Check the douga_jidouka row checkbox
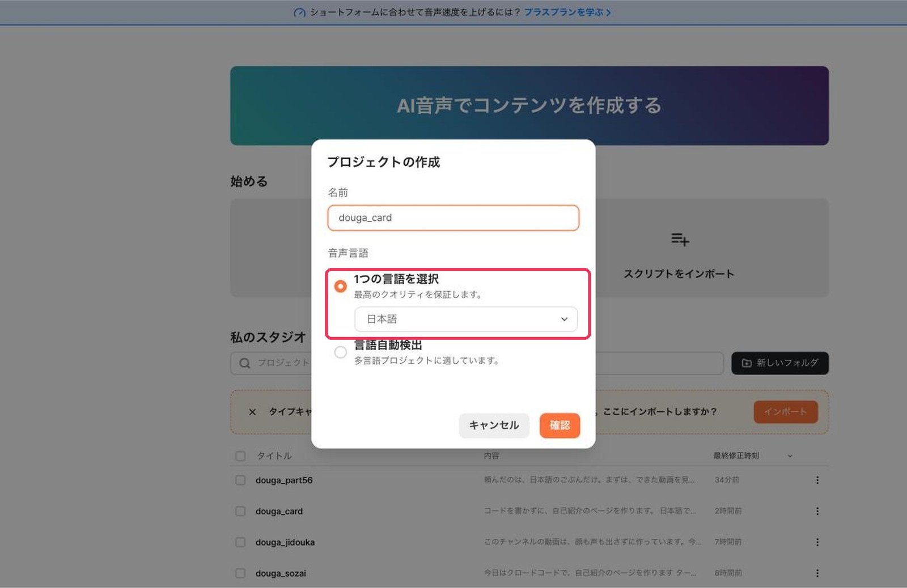 pos(240,543)
